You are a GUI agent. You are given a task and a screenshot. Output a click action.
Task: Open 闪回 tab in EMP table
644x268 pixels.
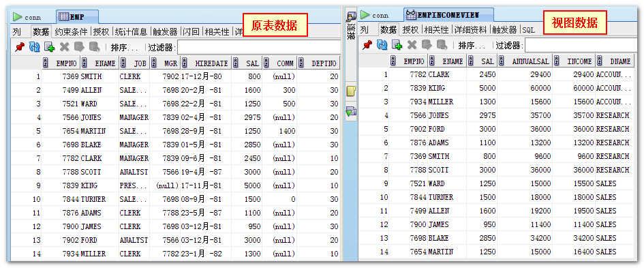[x=191, y=31]
